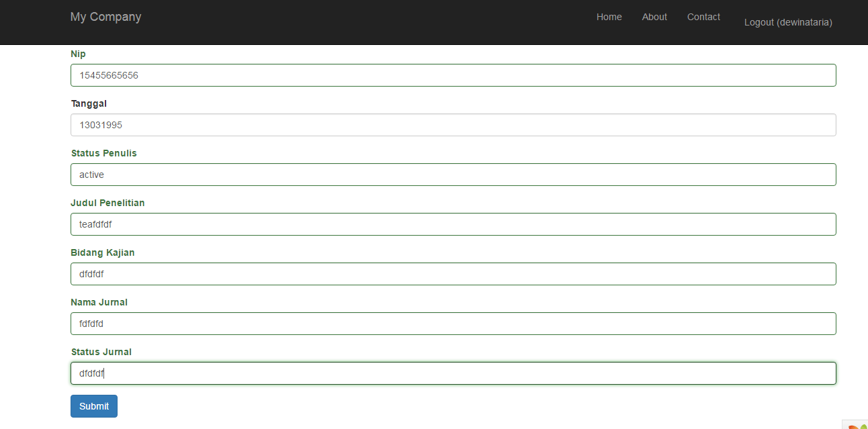Open the Contact page
The width and height of the screenshot is (868, 429).
(703, 17)
